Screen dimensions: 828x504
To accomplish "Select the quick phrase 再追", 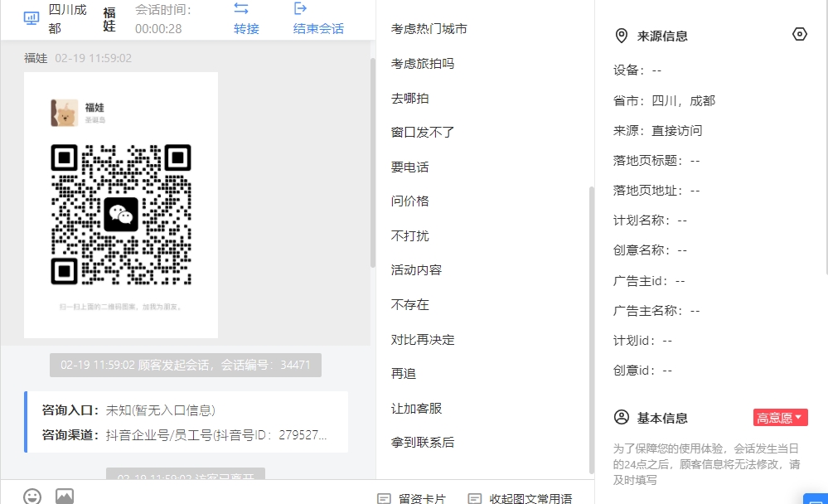I will [404, 374].
